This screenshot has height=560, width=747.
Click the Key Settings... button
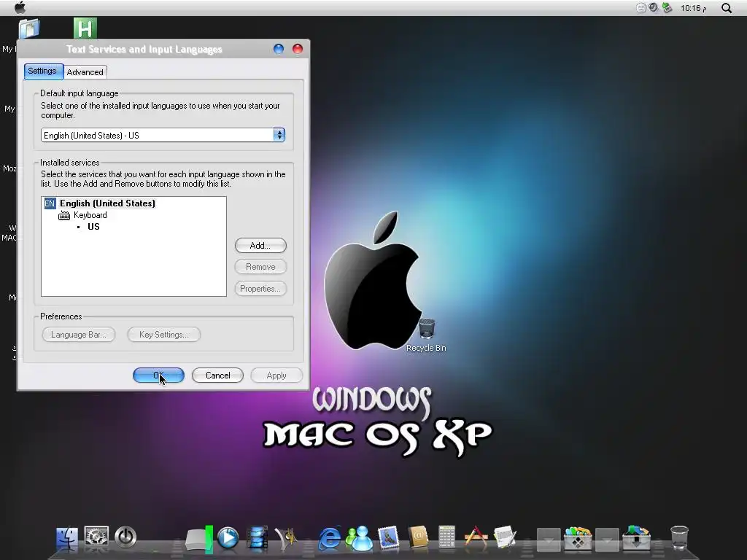pos(164,335)
